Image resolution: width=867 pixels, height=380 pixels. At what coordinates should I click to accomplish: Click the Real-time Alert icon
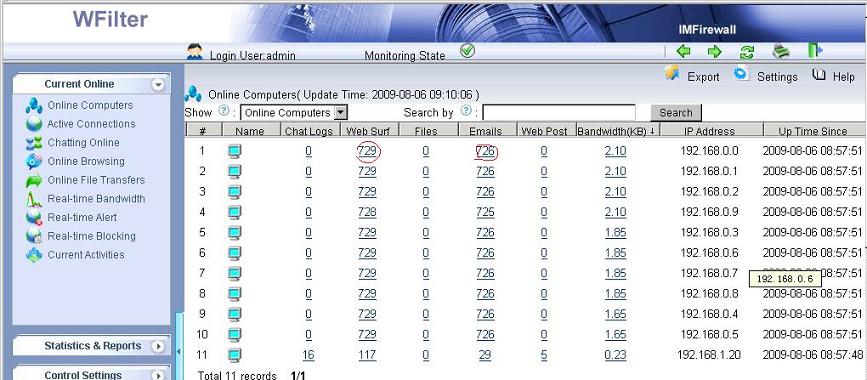pos(34,217)
